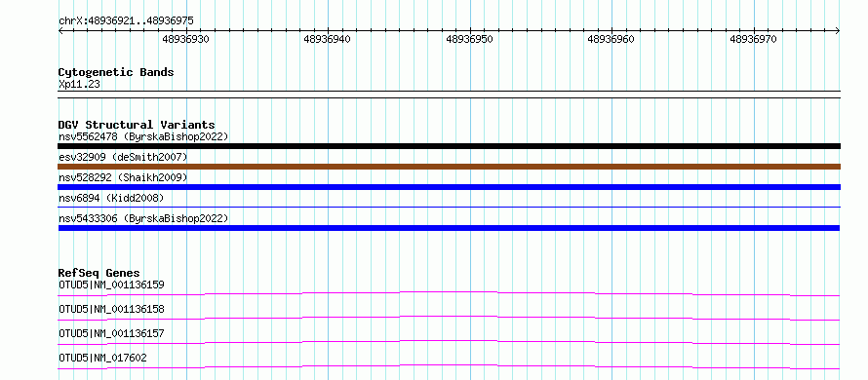The image size is (868, 380).
Task: Select the black nsv5562478 variant bar
Action: click(449, 146)
